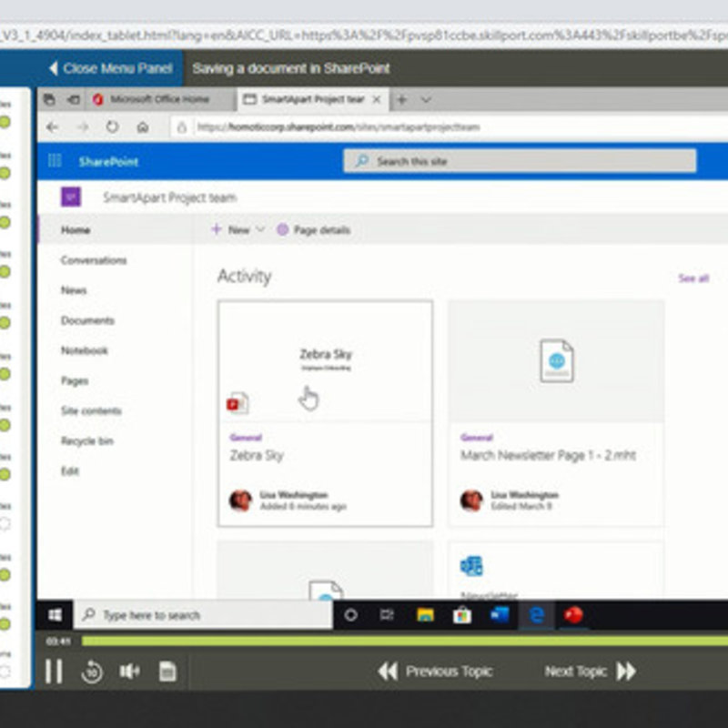728x728 pixels.
Task: Click the browser home icon
Action: 143,127
